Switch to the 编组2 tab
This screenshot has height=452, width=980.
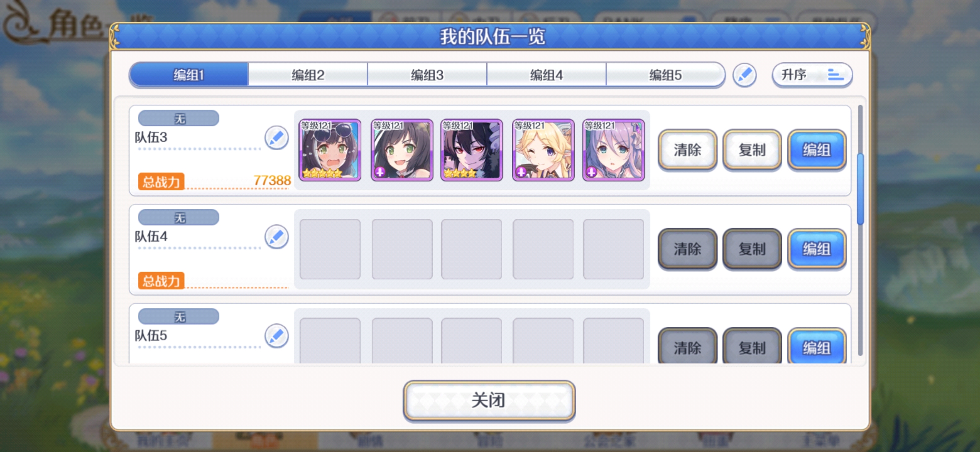308,75
